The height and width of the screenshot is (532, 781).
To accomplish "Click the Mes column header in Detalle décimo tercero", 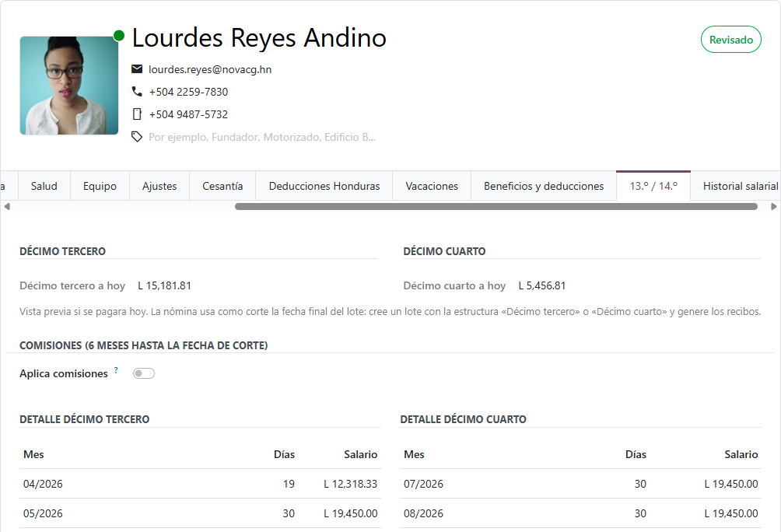I will click(33, 454).
